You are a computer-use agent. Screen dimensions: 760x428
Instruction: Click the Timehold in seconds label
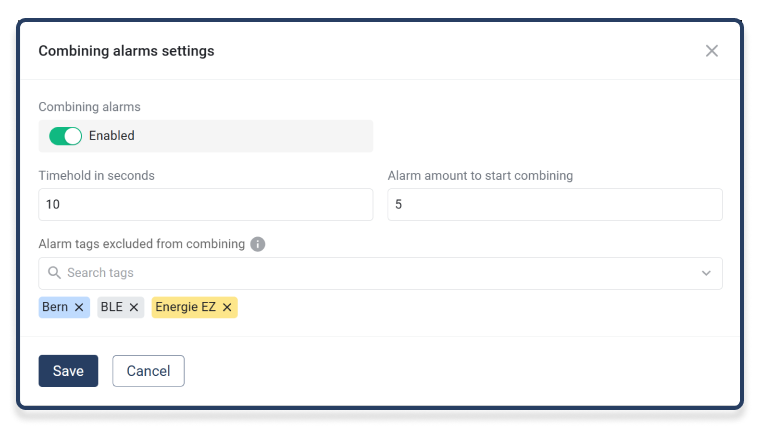click(x=96, y=175)
